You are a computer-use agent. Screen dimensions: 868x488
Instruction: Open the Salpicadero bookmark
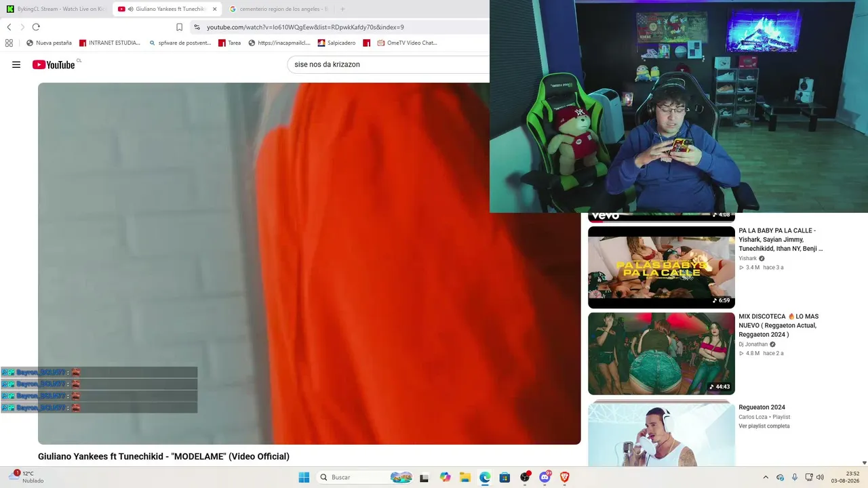[x=336, y=43]
